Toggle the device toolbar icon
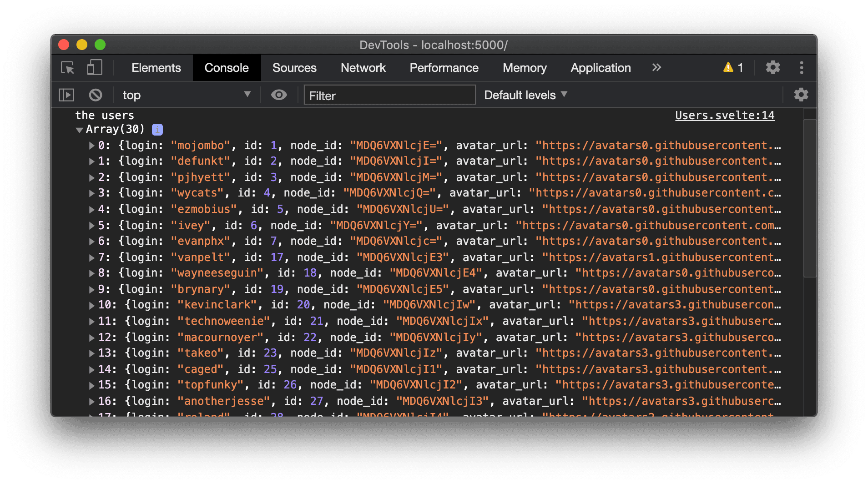868x484 pixels. pos(94,67)
